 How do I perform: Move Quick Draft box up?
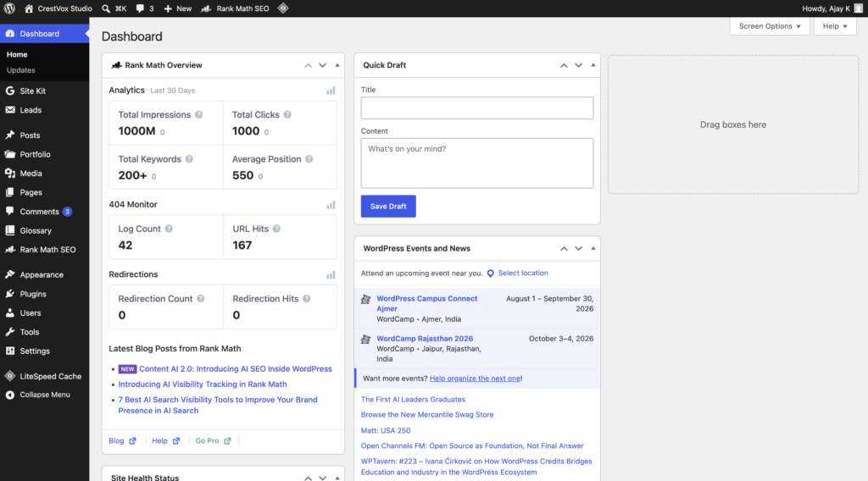564,65
